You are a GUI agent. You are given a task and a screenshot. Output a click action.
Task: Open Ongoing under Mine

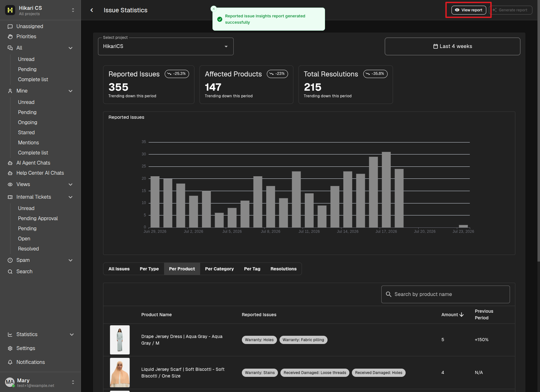pos(28,123)
